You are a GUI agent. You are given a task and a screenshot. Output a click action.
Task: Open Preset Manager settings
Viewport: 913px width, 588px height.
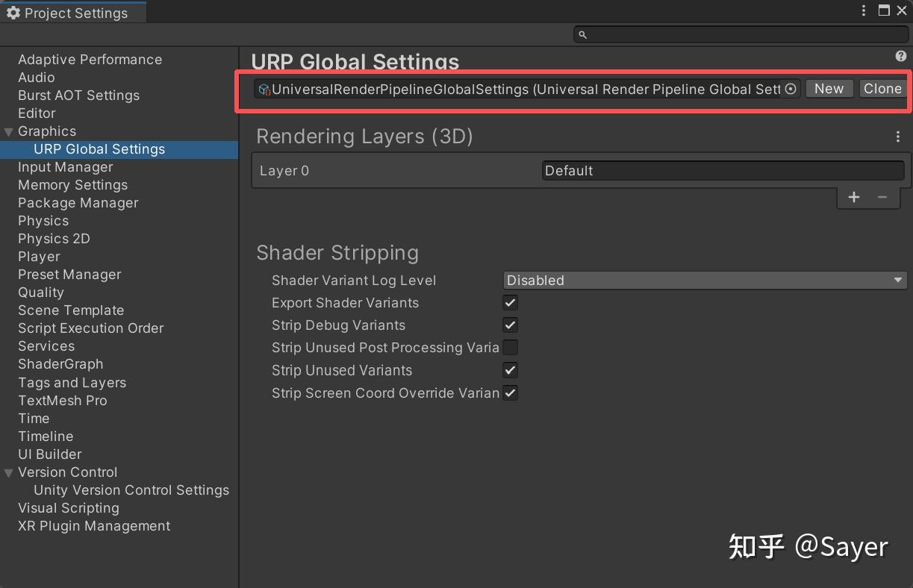(x=69, y=275)
